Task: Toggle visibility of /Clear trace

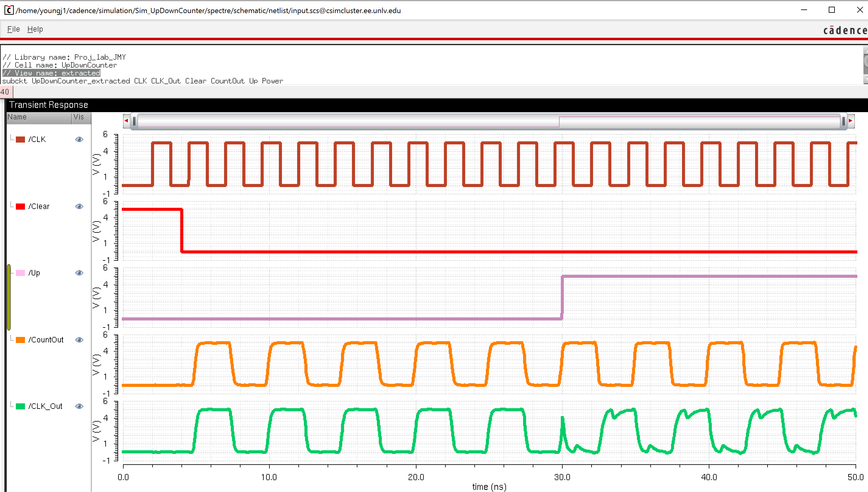Action: tap(79, 207)
